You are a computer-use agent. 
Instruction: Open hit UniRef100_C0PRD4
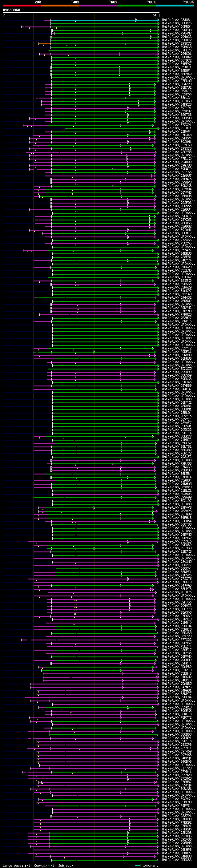(176, 26)
